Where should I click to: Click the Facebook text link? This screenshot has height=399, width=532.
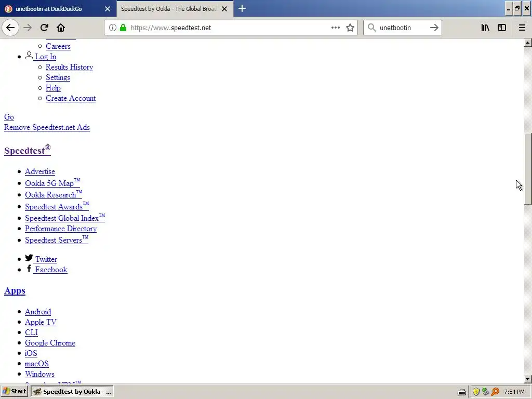click(x=51, y=270)
